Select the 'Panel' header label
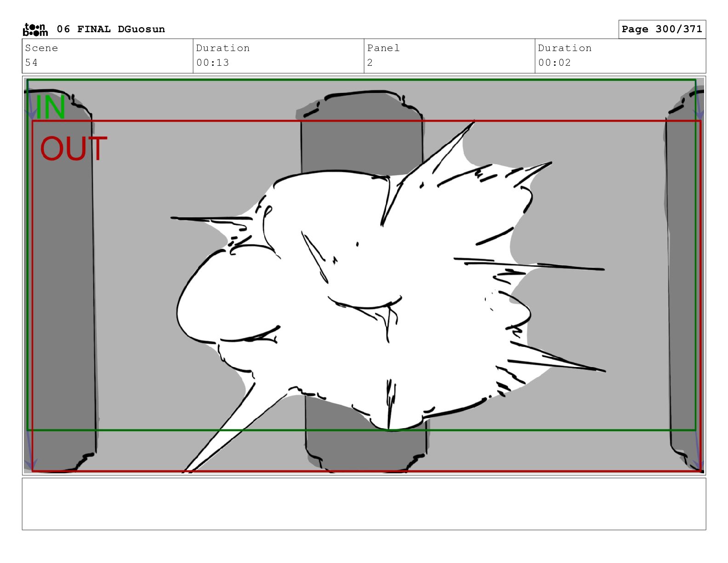This screenshot has width=728, height=563. pyautogui.click(x=383, y=48)
